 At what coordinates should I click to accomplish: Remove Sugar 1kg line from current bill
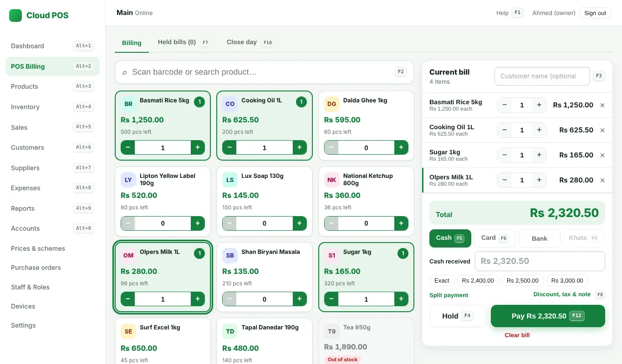(x=602, y=155)
